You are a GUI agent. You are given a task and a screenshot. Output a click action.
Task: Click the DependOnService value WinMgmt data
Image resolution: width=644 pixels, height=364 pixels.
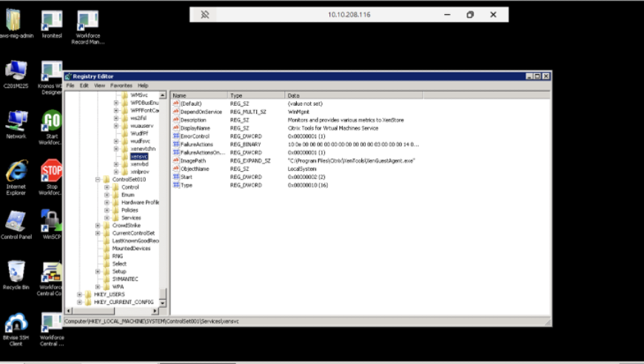pyautogui.click(x=298, y=112)
